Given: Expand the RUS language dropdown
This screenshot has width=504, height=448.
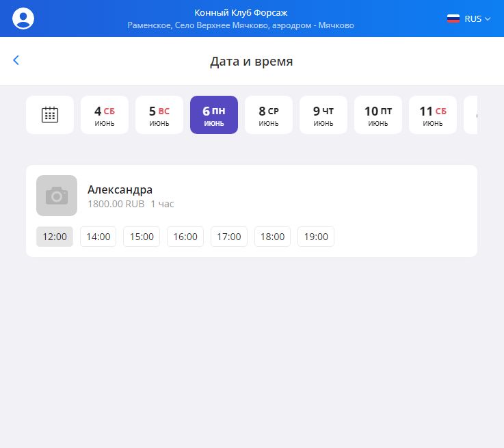Looking at the screenshot, I should pyautogui.click(x=477, y=18).
